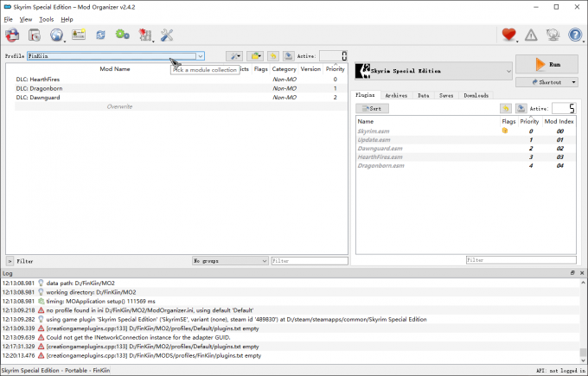Screen dimensions: 588x376
Task: Open the Help menu
Action: (x=67, y=20)
